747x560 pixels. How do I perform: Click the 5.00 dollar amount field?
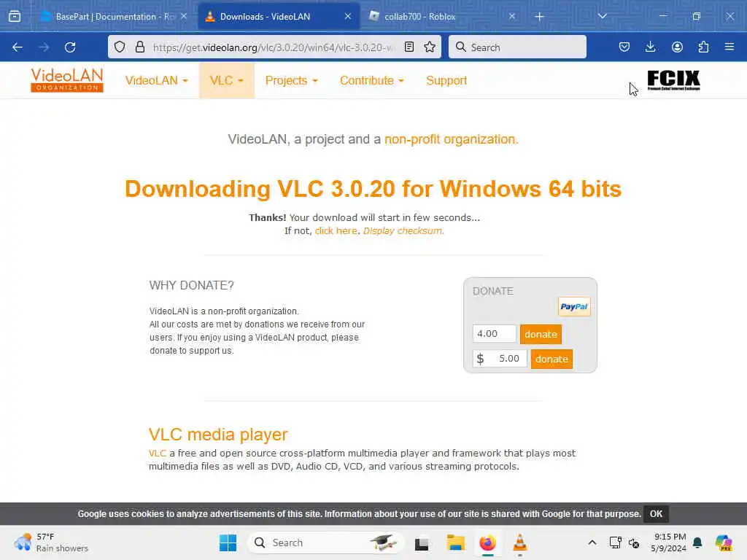500,359
